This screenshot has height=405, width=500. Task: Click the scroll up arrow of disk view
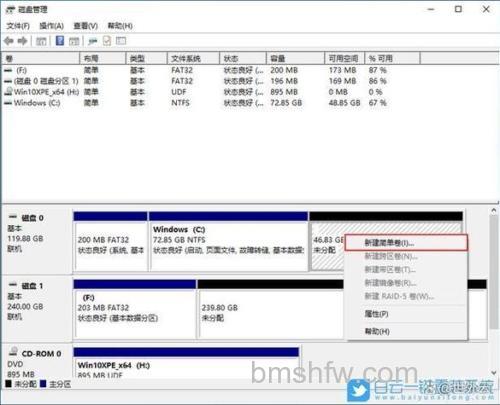[494, 210]
